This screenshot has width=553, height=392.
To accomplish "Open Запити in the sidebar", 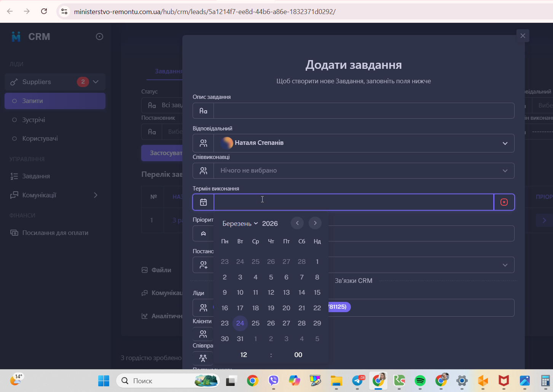I will point(55,101).
